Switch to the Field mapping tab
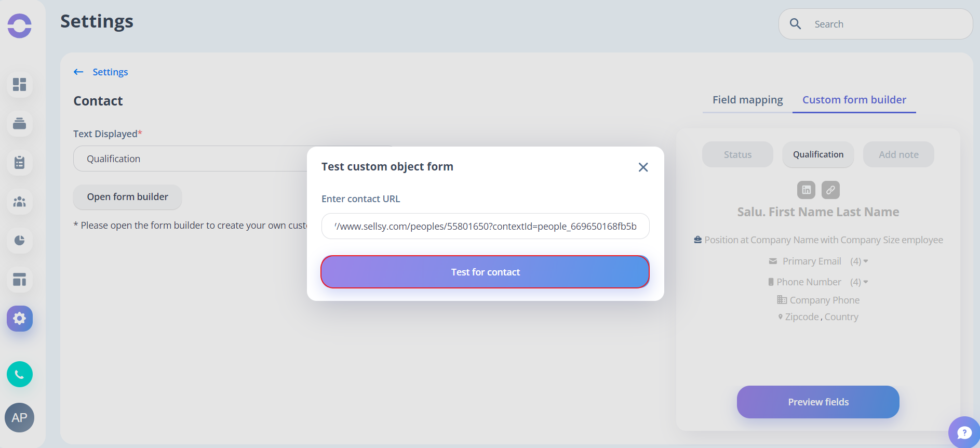980x448 pixels. click(x=747, y=100)
